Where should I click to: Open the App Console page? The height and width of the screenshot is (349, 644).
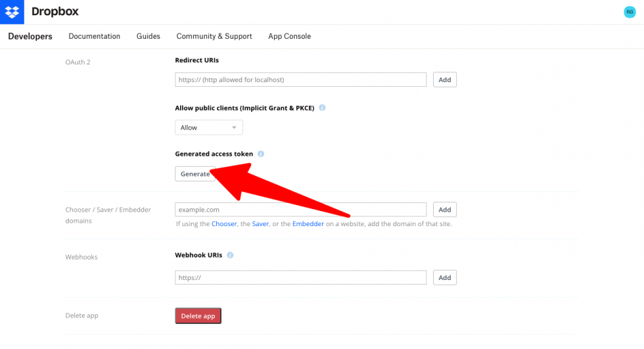[289, 36]
